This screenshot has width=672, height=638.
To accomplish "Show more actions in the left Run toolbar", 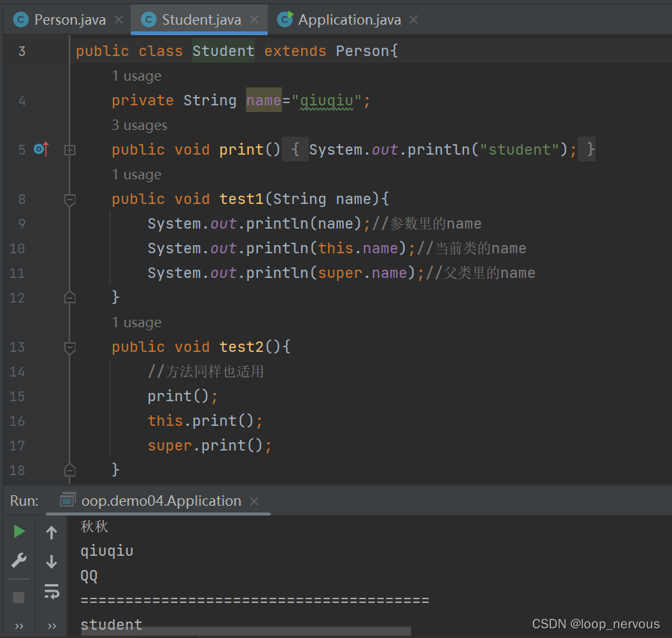I will (x=19, y=626).
